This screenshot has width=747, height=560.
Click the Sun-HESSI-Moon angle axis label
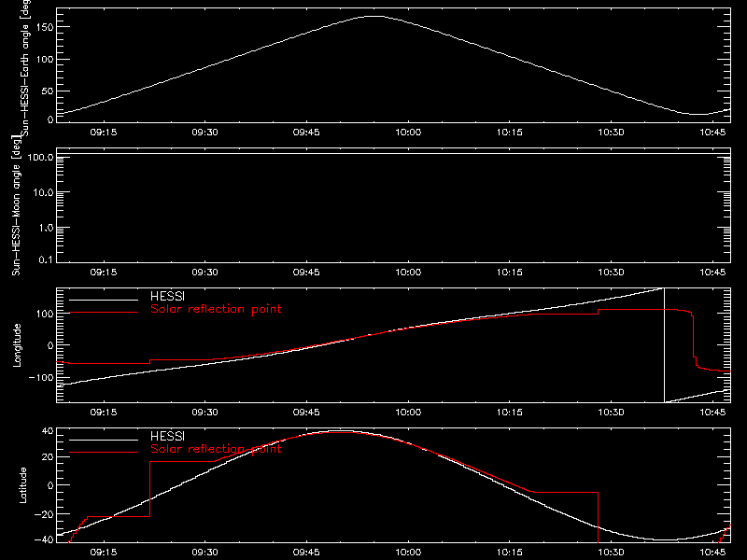point(16,205)
